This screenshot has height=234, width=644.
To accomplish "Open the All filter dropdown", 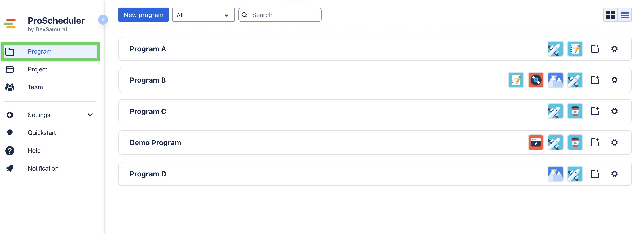I will tap(203, 15).
